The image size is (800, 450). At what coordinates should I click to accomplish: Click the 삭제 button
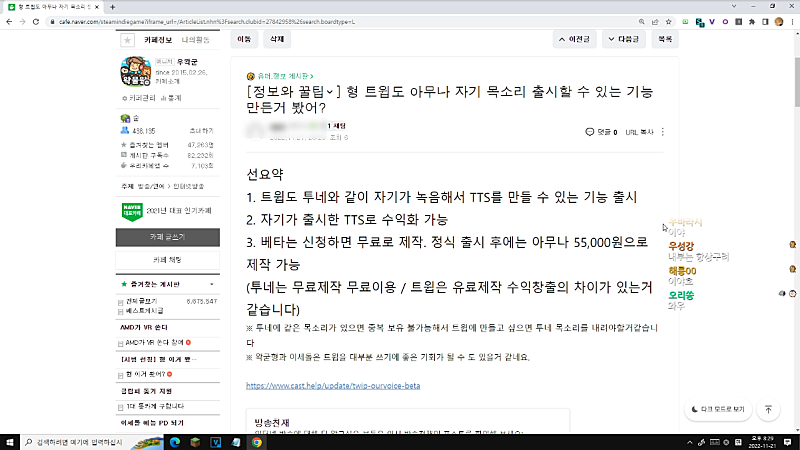[277, 39]
